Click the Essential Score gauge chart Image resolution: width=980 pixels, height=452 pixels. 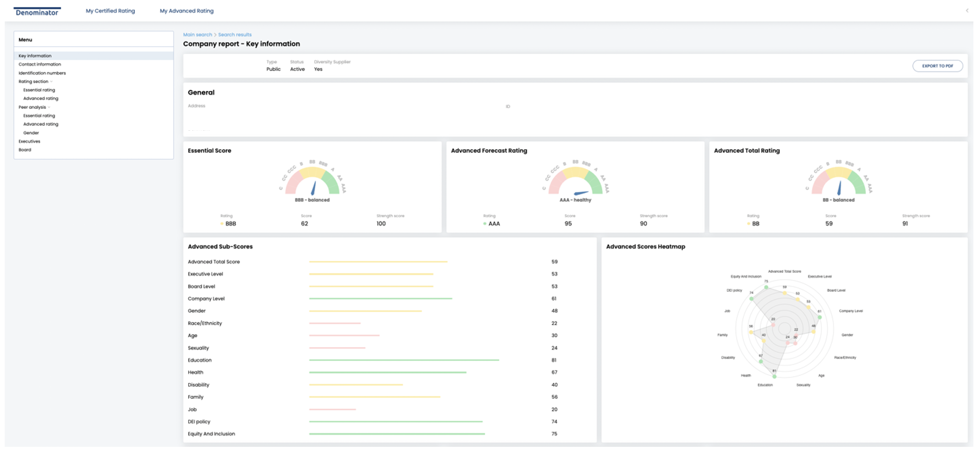coord(312,181)
